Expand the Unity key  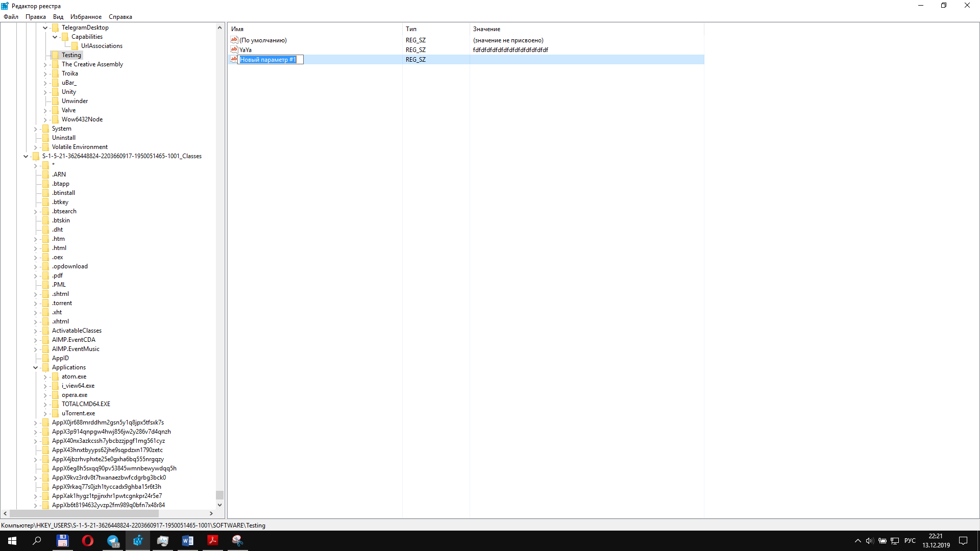pyautogui.click(x=45, y=92)
